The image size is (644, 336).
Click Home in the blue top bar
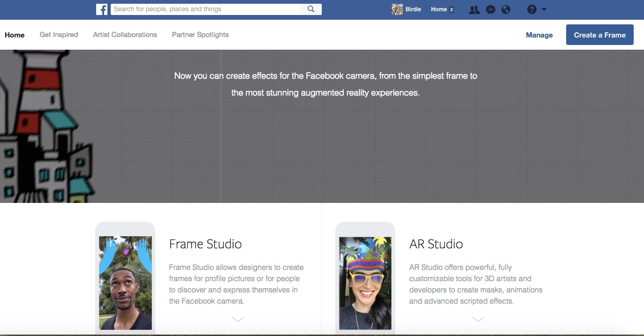(439, 9)
